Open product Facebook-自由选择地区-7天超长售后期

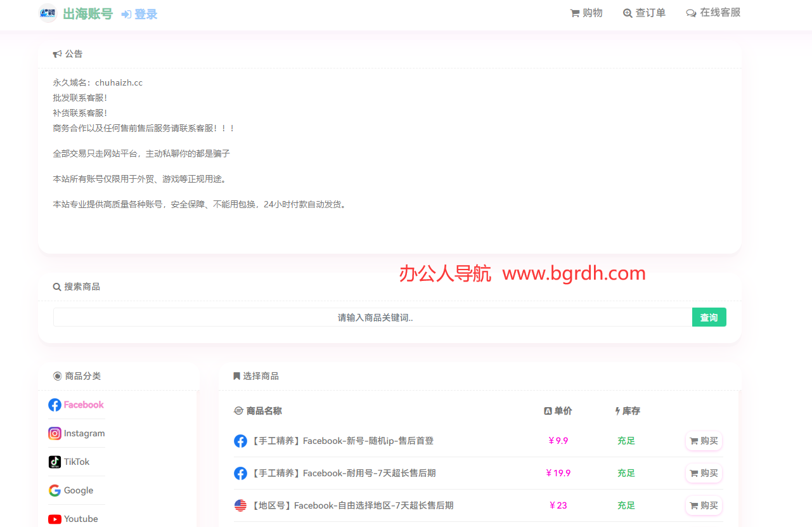[352, 505]
